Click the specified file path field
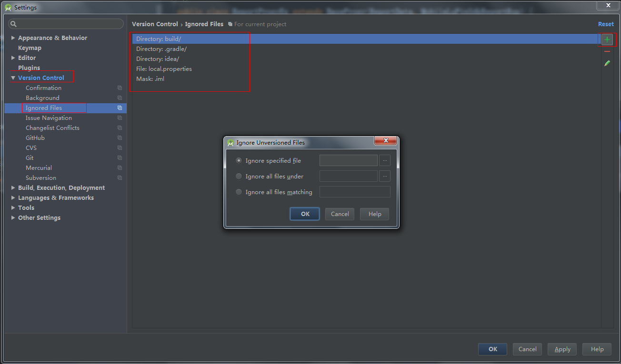Screen dimensions: 621x364 point(349,161)
